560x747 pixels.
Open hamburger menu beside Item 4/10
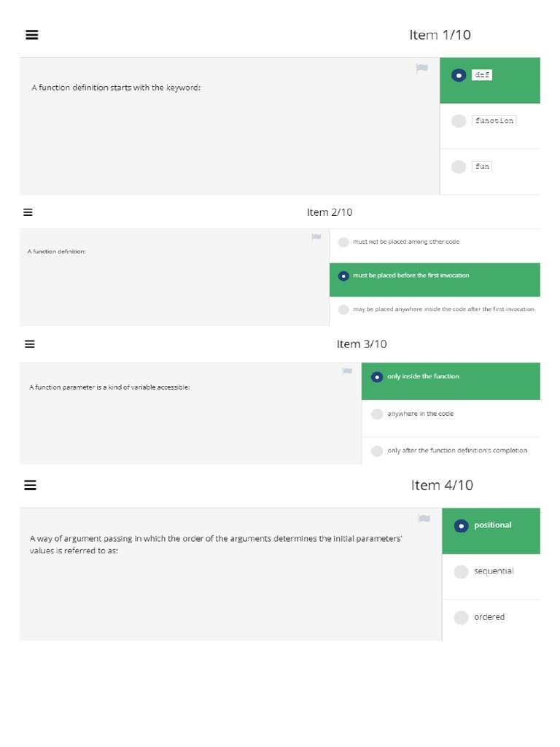(31, 485)
